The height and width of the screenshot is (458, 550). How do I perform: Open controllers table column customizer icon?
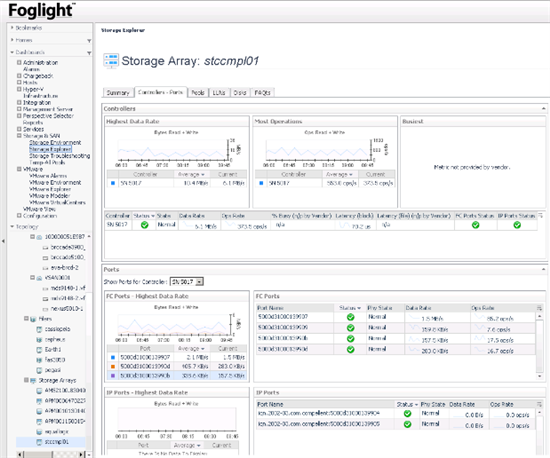coord(541,215)
